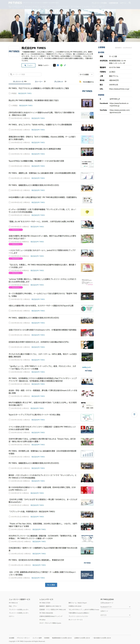
Task: Open the X (Twitter) share icon
Action: click(54, 65)
